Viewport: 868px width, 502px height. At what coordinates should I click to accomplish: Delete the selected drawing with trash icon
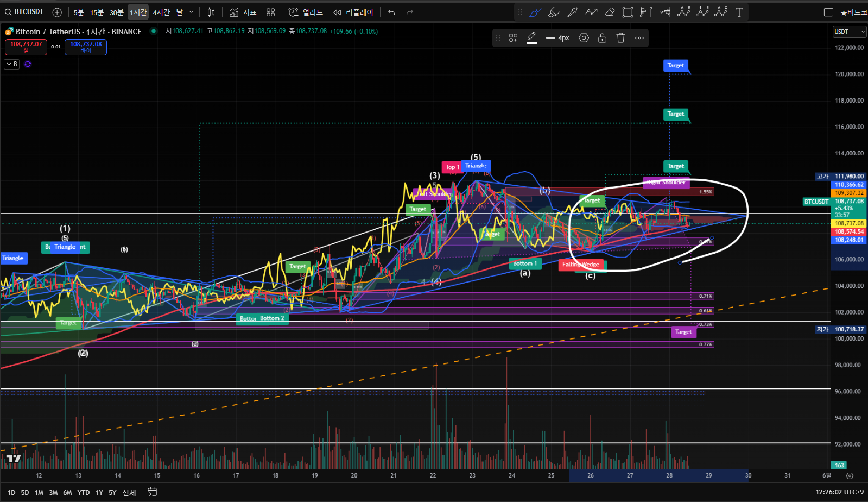pos(620,38)
